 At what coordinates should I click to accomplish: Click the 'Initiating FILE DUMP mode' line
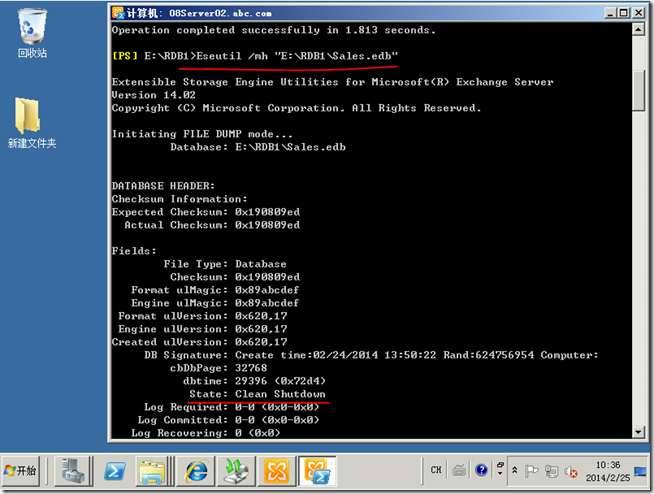pyautogui.click(x=202, y=134)
